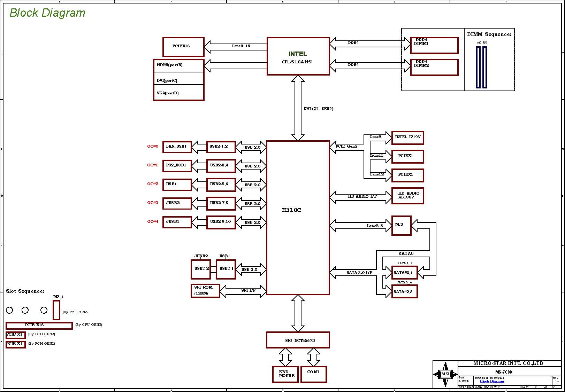Select the DIMM B0 slot symbol
The width and height of the screenshot is (565, 392).
point(484,67)
